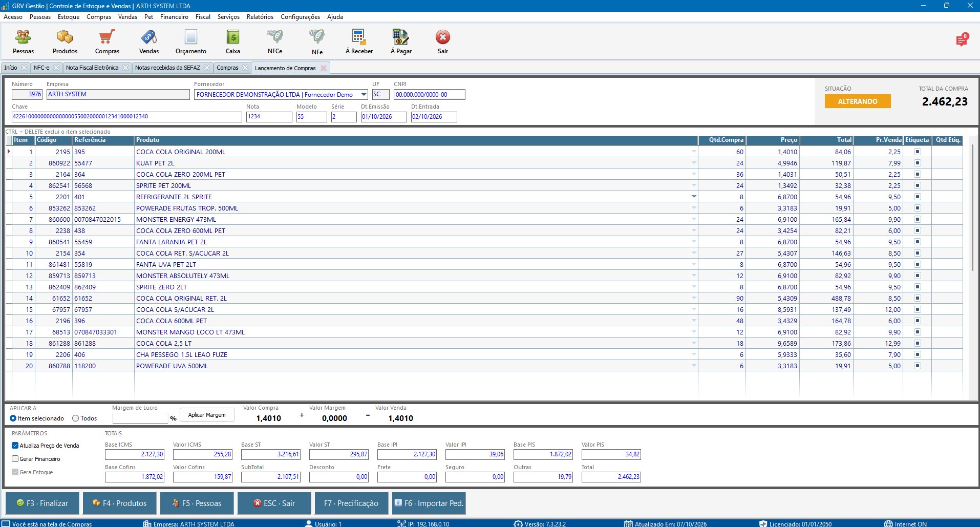Image resolution: width=980 pixels, height=527 pixels.
Task: Open the notifications icon with red badge
Action: [962, 40]
